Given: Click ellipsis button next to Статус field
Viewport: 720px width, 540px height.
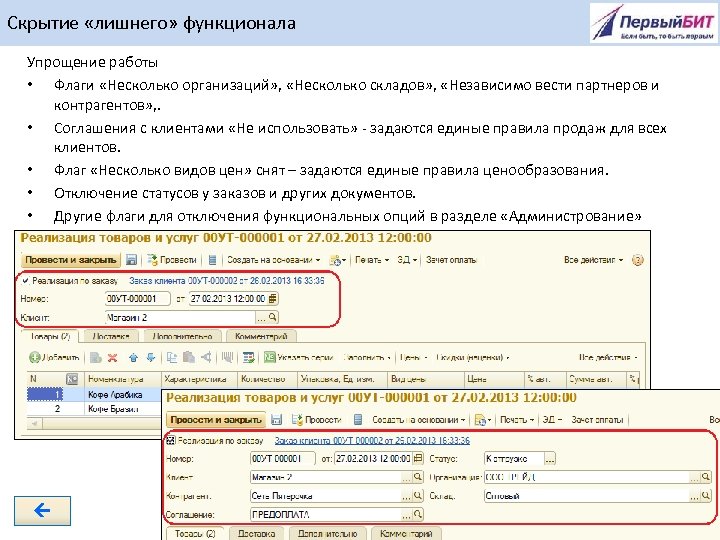Looking at the screenshot, I should [x=550, y=458].
